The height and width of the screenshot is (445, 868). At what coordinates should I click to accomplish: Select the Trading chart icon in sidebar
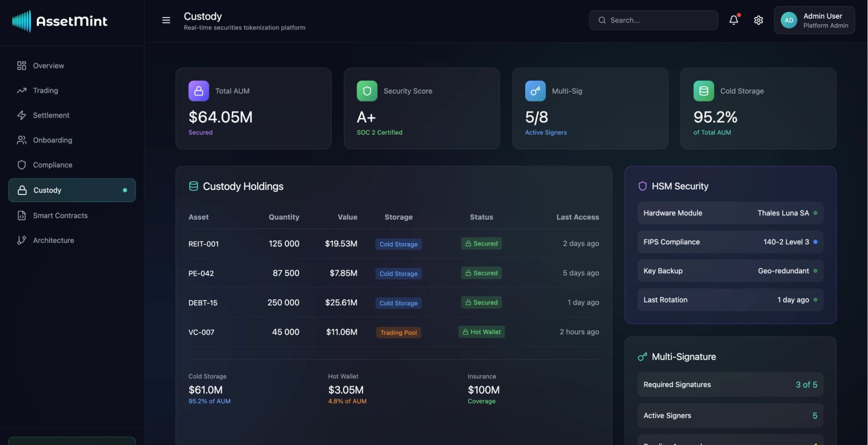tap(22, 90)
